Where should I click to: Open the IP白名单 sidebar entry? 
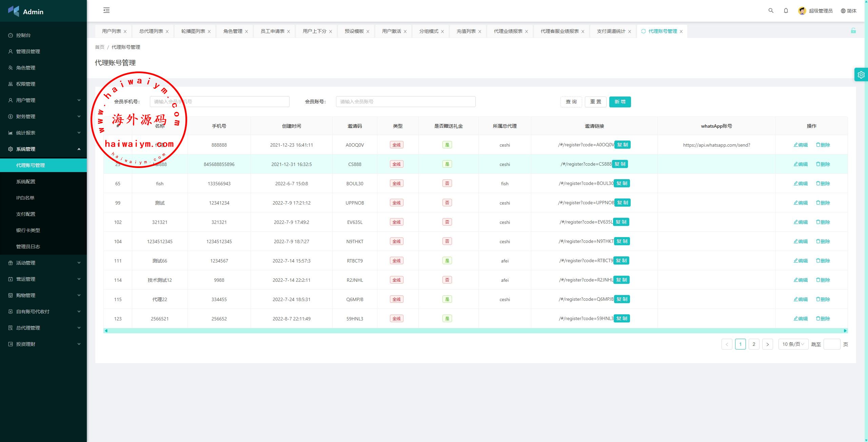click(x=25, y=198)
